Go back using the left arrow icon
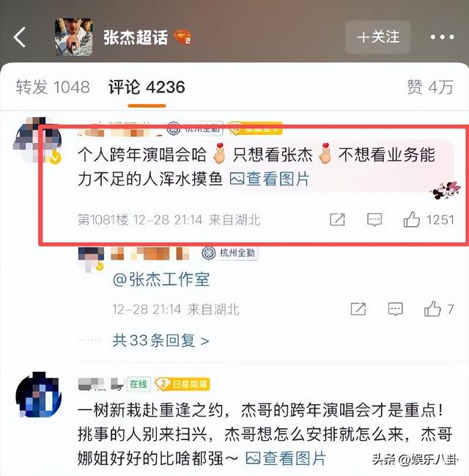Image resolution: width=469 pixels, height=476 pixels. pos(20,37)
